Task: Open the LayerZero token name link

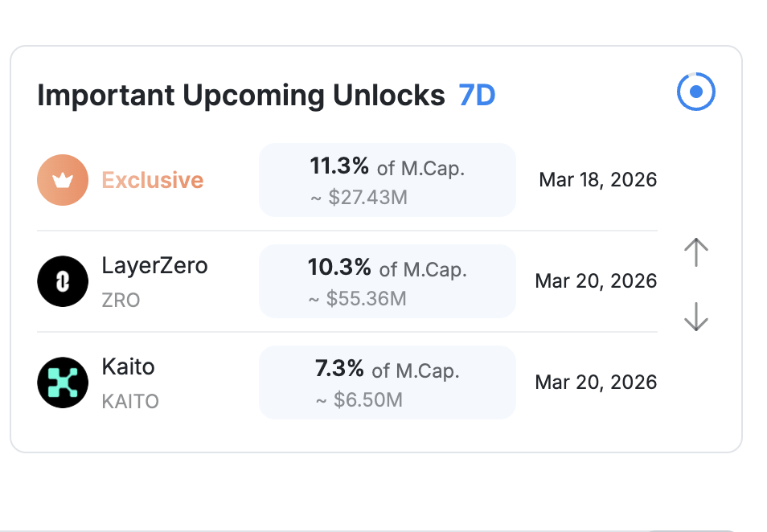Action: (154, 265)
